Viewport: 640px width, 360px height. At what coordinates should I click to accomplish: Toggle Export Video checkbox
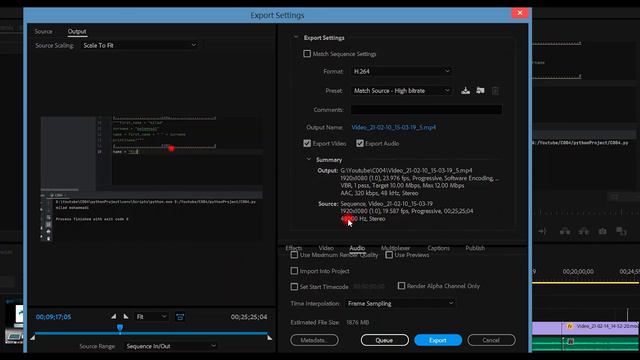[x=307, y=143]
